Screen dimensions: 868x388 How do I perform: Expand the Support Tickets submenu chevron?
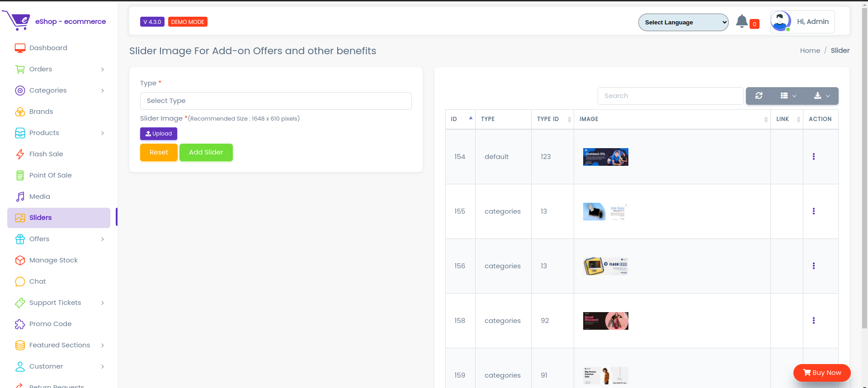103,303
